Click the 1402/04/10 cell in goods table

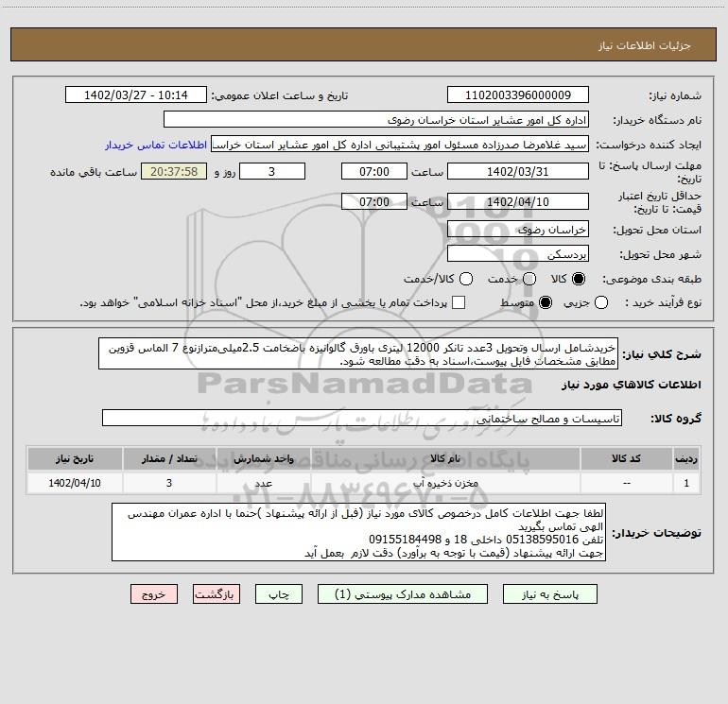pos(75,483)
